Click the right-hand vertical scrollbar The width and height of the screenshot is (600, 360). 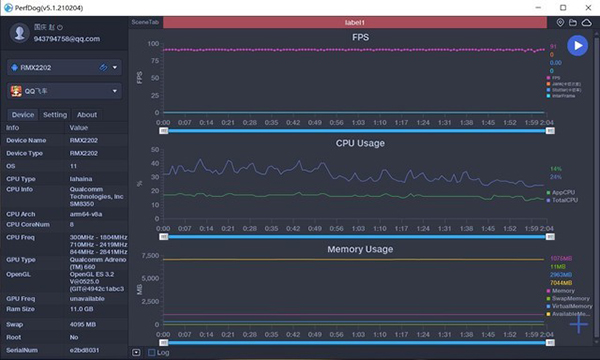(x=596, y=186)
